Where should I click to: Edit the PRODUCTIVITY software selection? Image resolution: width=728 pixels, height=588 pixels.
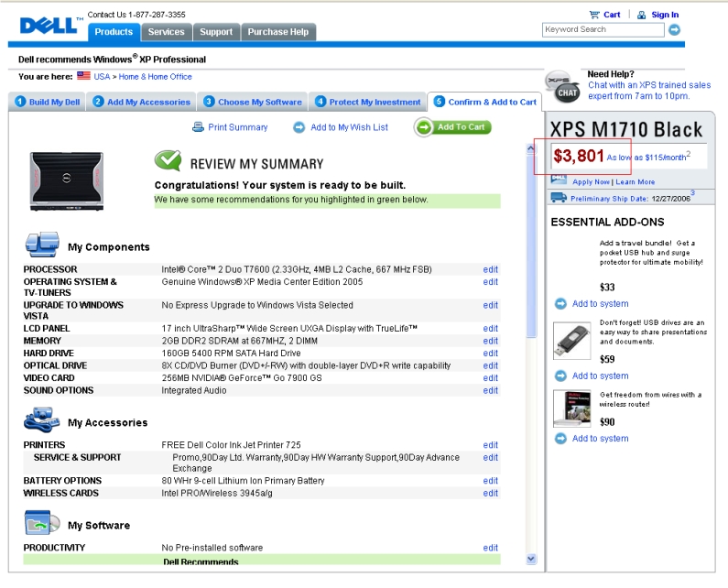pyautogui.click(x=490, y=548)
